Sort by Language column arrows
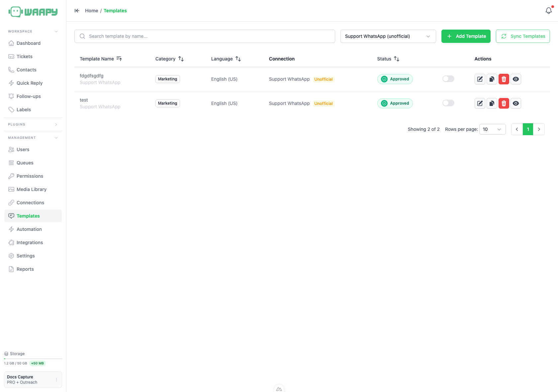558x392 pixels. (x=238, y=59)
